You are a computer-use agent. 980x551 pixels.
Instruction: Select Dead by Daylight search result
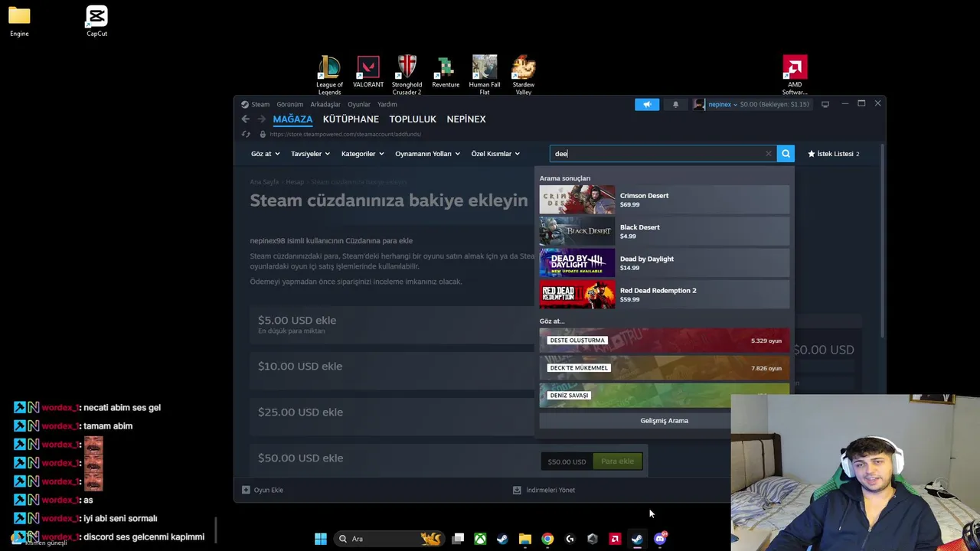(x=665, y=262)
